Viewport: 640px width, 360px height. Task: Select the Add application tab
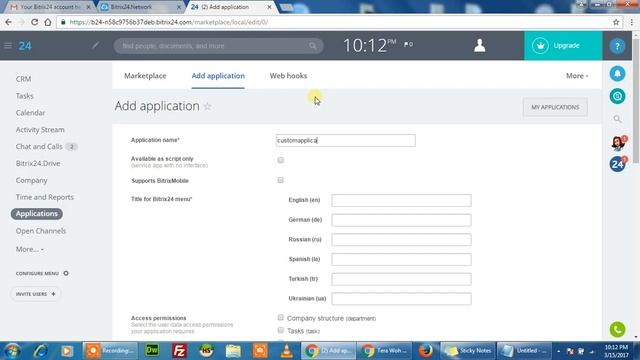(218, 76)
